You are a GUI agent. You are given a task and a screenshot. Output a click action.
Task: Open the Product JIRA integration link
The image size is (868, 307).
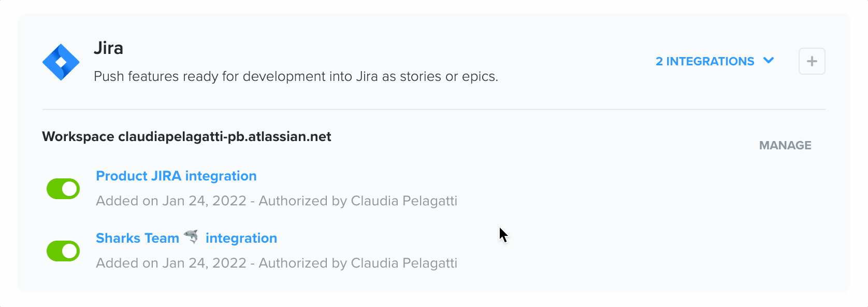tap(176, 176)
